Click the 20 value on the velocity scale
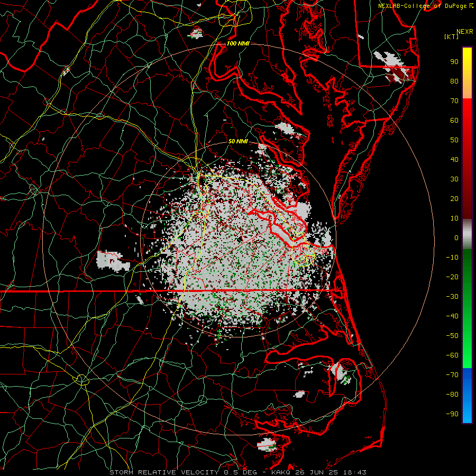This screenshot has width=476, height=476. coord(454,198)
